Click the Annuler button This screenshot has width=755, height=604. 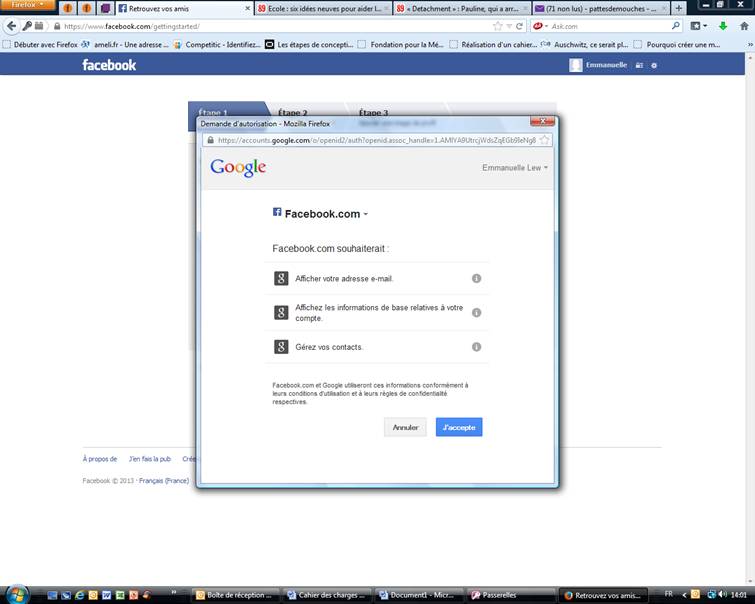point(405,427)
